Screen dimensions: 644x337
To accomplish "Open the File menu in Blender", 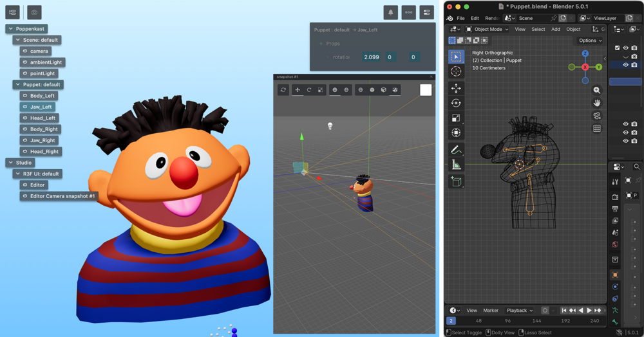I will (460, 18).
